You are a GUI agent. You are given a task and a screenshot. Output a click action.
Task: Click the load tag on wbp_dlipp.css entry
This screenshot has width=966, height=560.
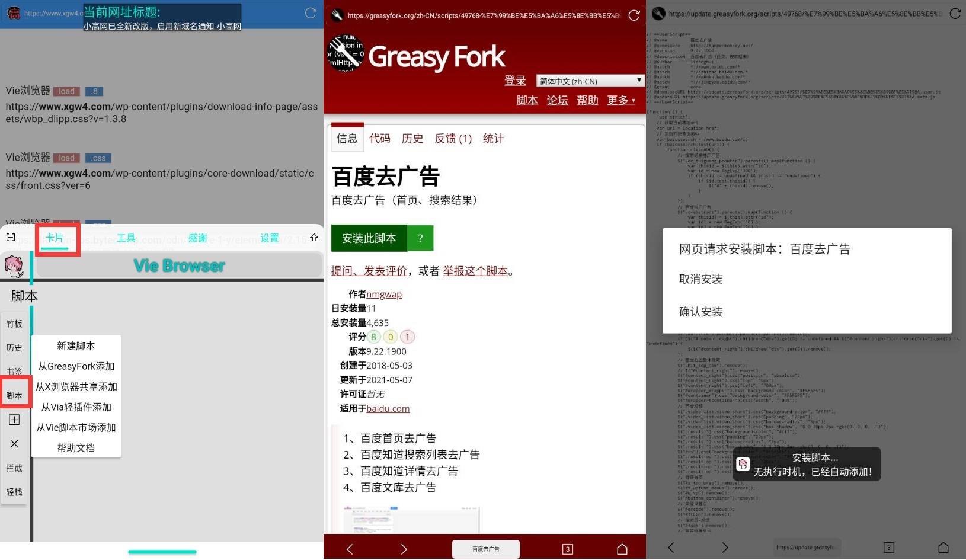(66, 91)
